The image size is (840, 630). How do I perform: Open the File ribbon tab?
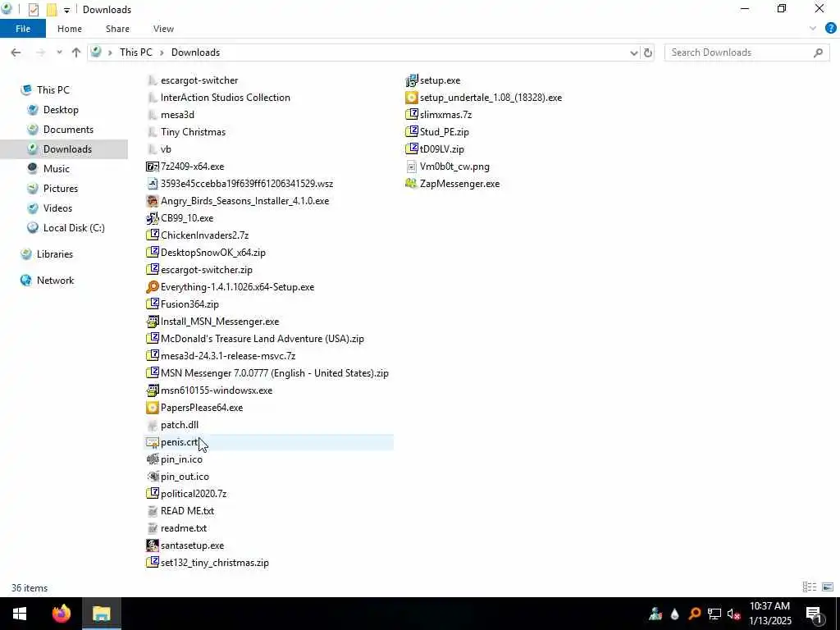[22, 29]
